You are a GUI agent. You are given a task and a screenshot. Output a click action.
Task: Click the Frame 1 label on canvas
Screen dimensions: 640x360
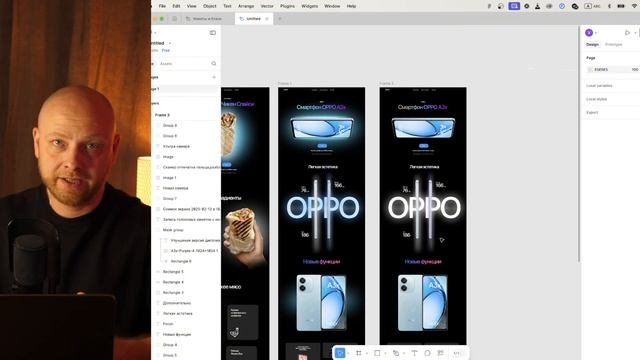[x=285, y=84]
